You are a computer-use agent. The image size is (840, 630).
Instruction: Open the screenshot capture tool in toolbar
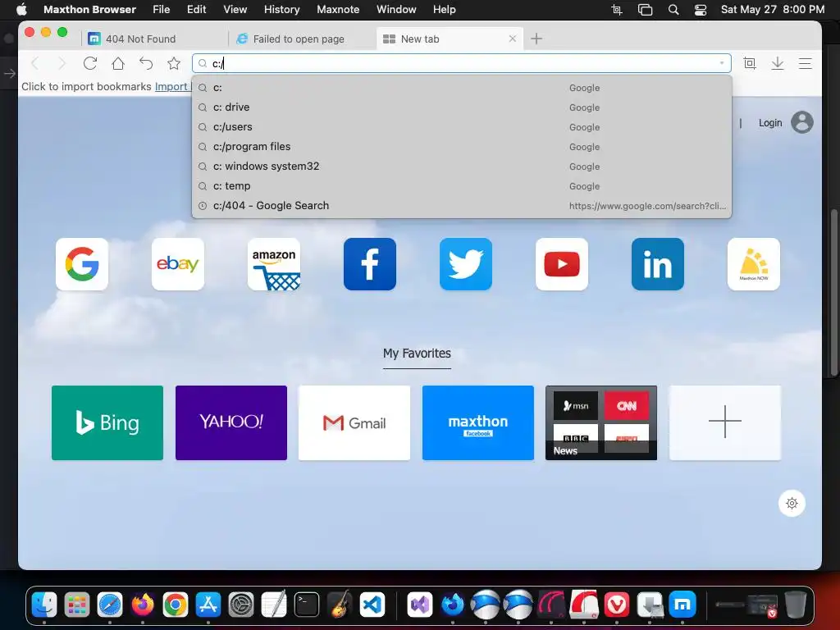(750, 63)
